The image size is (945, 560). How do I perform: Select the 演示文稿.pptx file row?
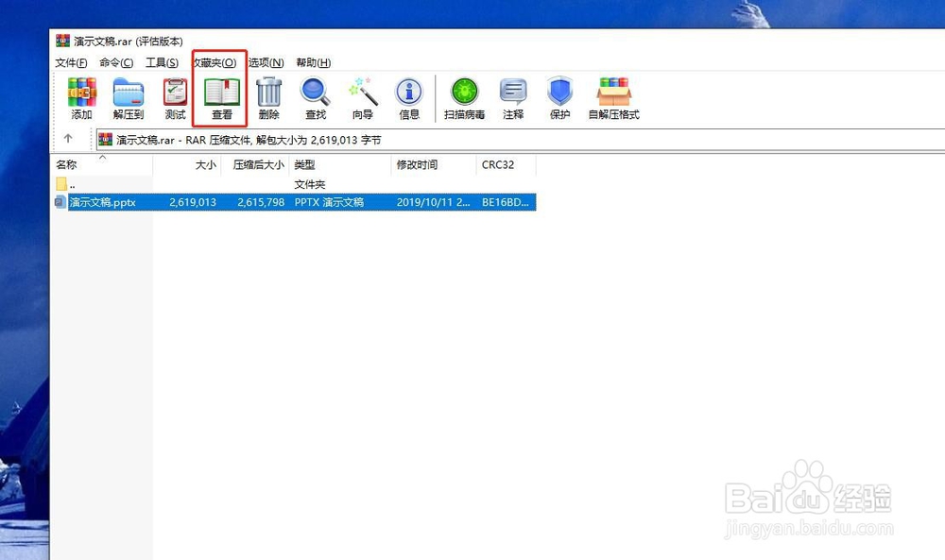coord(294,202)
